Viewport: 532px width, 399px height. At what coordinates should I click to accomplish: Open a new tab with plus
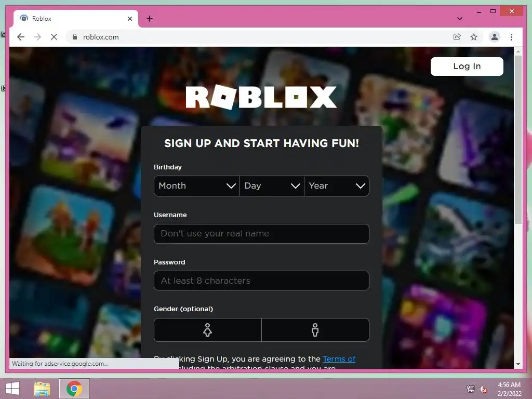click(150, 19)
